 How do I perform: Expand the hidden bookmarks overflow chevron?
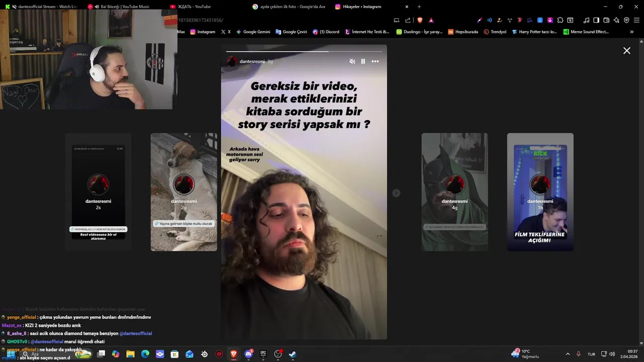(632, 32)
